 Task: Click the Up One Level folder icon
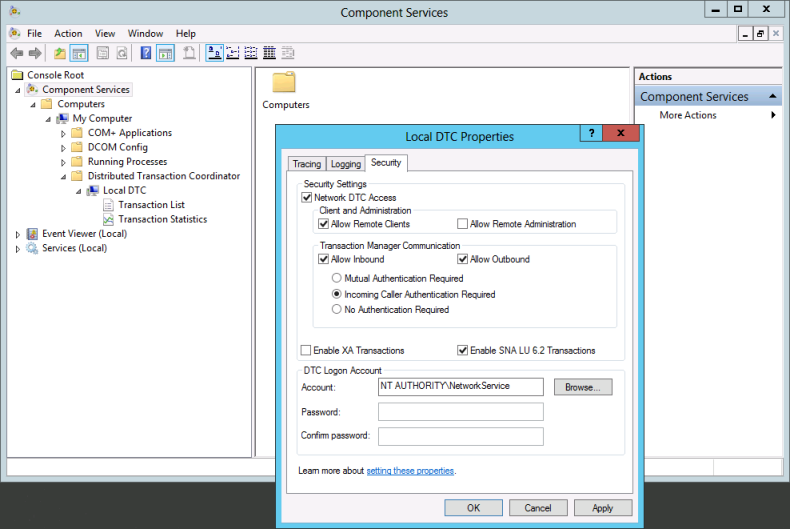(60, 53)
